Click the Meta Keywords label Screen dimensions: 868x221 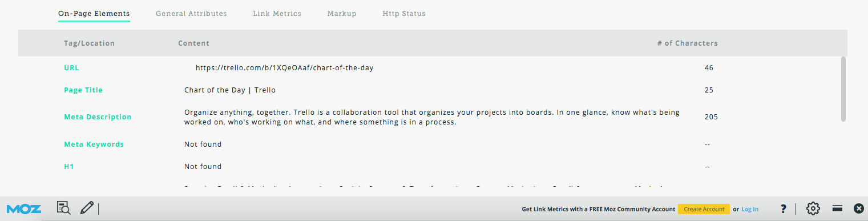pos(94,144)
